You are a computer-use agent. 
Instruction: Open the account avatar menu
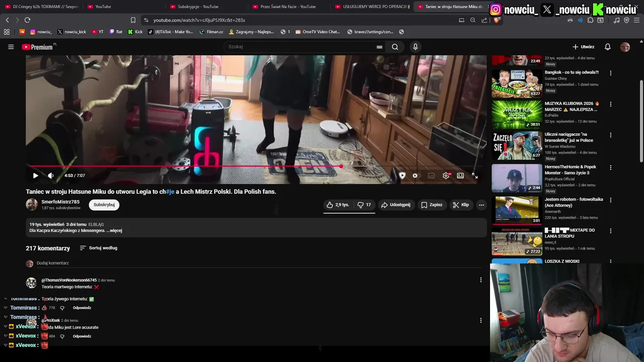(625, 47)
